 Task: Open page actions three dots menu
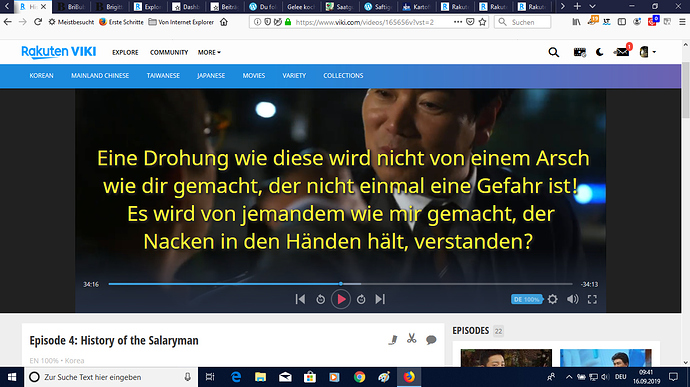(458, 22)
